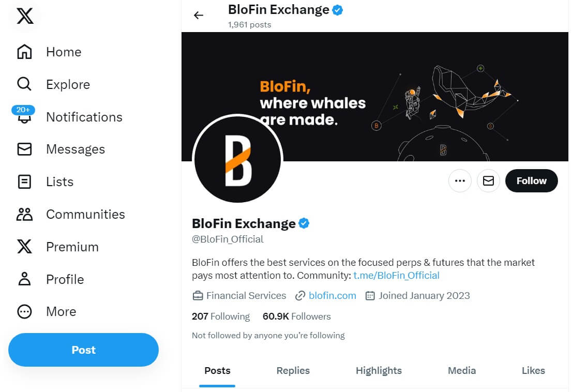Open the Media tab on the profile

(x=461, y=370)
